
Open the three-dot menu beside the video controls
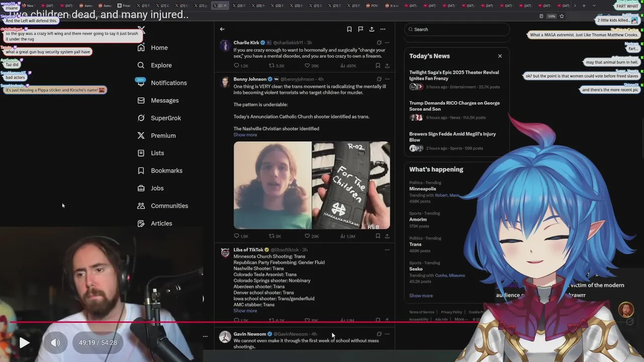(x=205, y=336)
